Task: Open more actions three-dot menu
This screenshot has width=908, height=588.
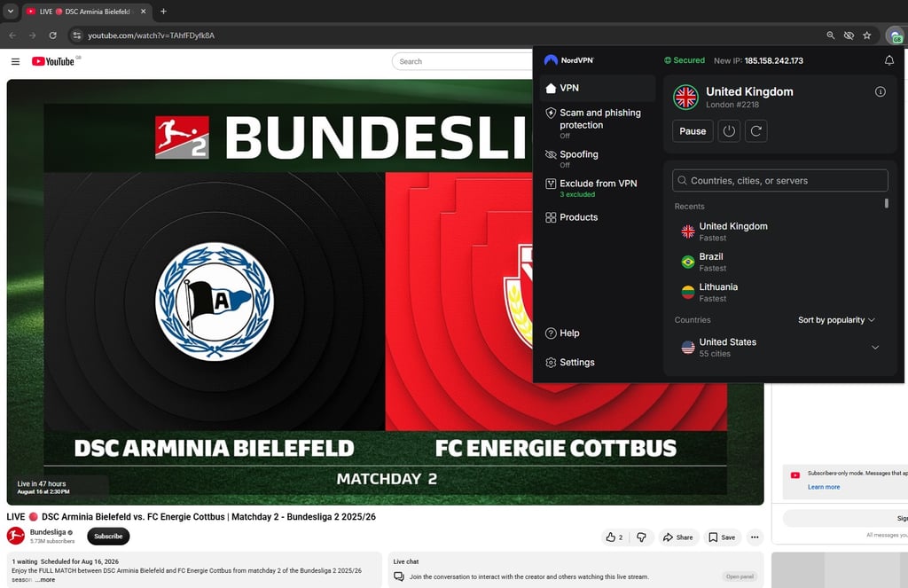Action: coord(755,537)
